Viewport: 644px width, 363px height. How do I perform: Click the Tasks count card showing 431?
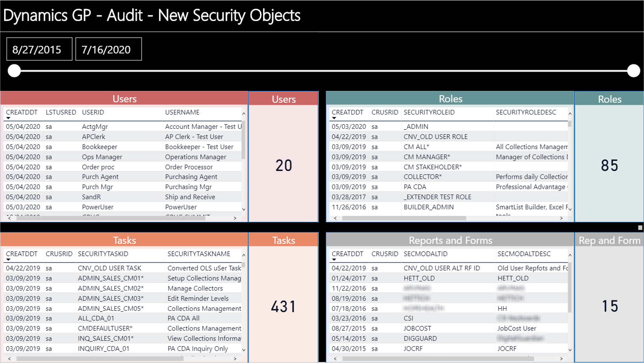pyautogui.click(x=283, y=306)
